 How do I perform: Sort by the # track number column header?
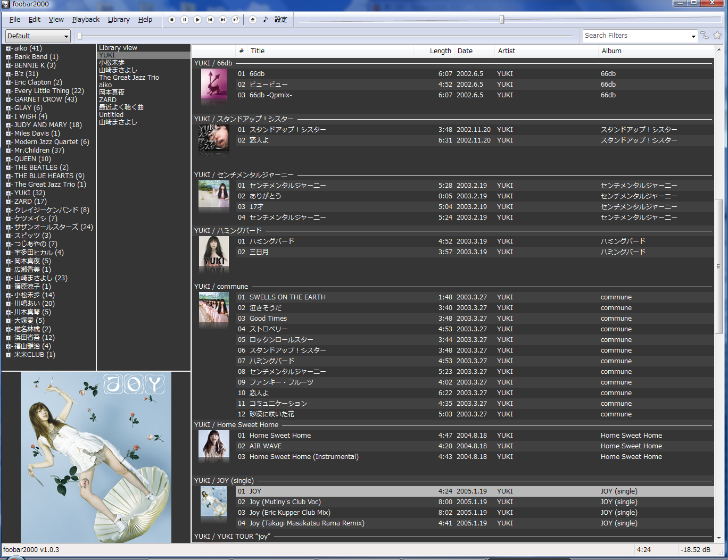pos(241,51)
